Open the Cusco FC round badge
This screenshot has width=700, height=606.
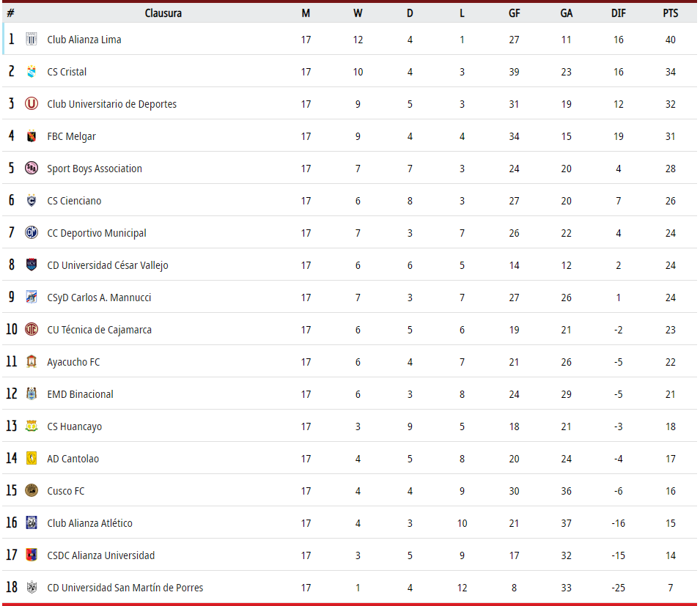tap(32, 490)
